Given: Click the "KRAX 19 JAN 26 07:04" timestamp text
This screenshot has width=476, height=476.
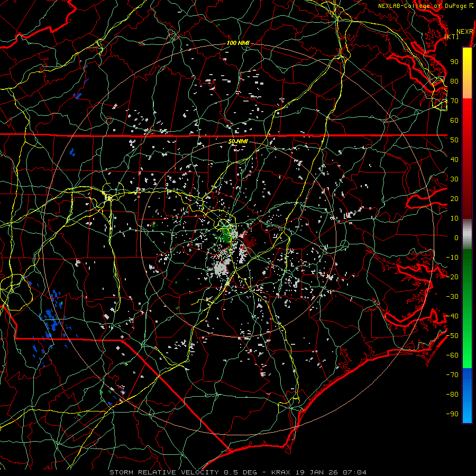Looking at the screenshot, I should coord(319,472).
